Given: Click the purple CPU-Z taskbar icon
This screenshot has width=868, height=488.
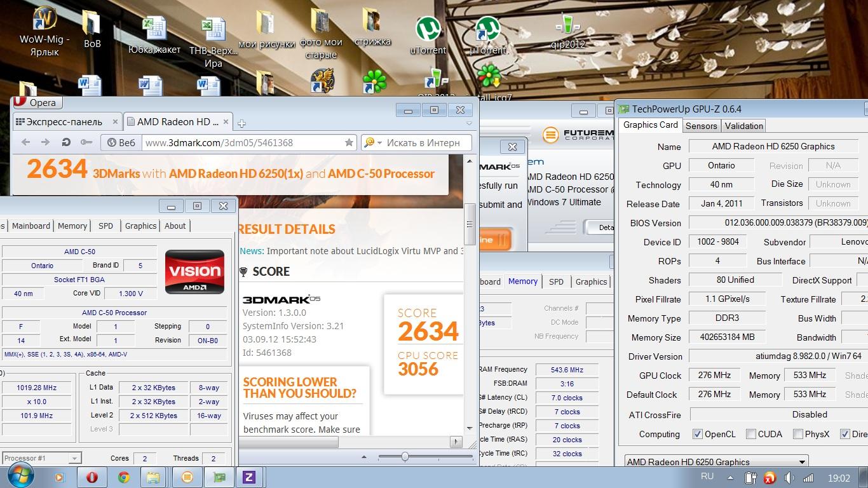Looking at the screenshot, I should coord(248,477).
